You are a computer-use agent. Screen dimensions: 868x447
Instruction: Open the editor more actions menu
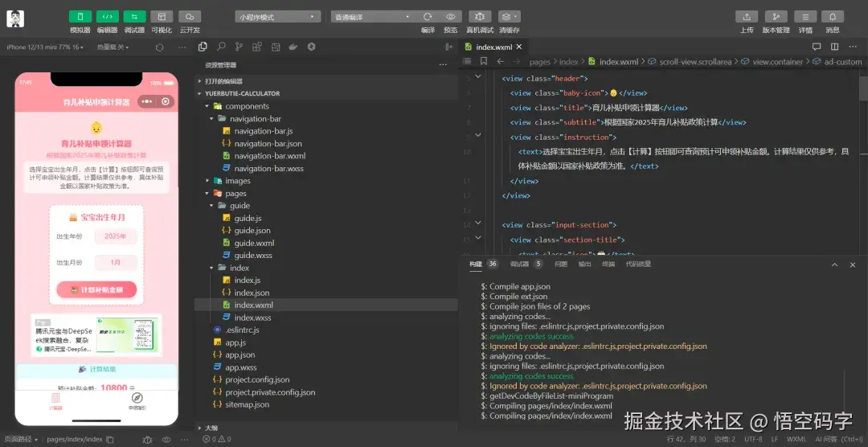coord(853,47)
